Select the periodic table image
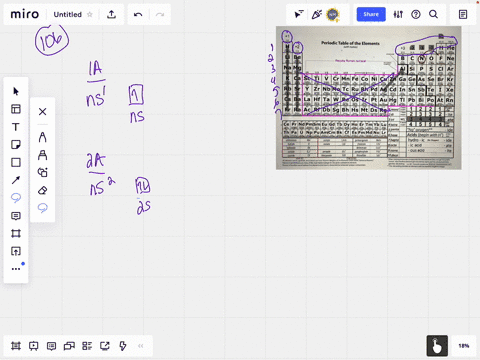Image resolution: width=480 pixels, height=360 pixels. (369, 98)
